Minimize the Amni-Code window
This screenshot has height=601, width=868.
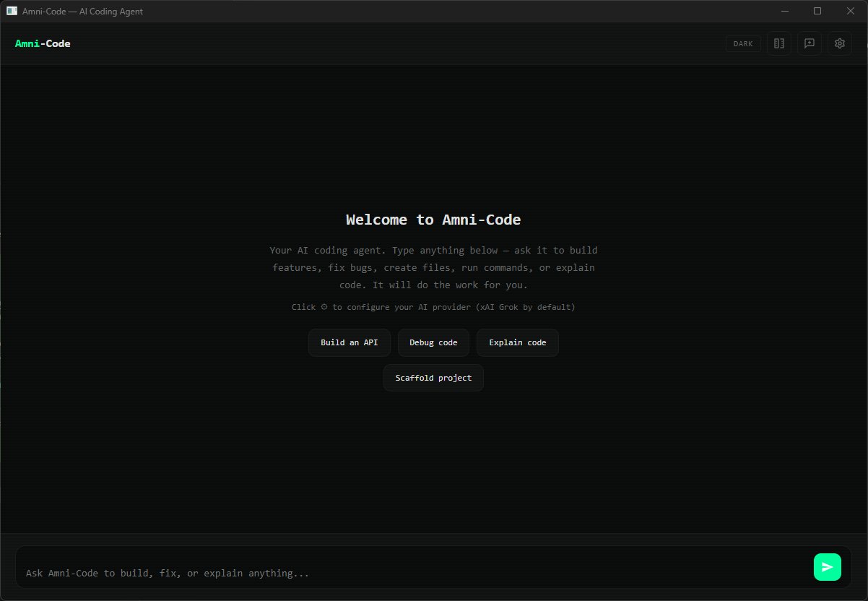(785, 11)
